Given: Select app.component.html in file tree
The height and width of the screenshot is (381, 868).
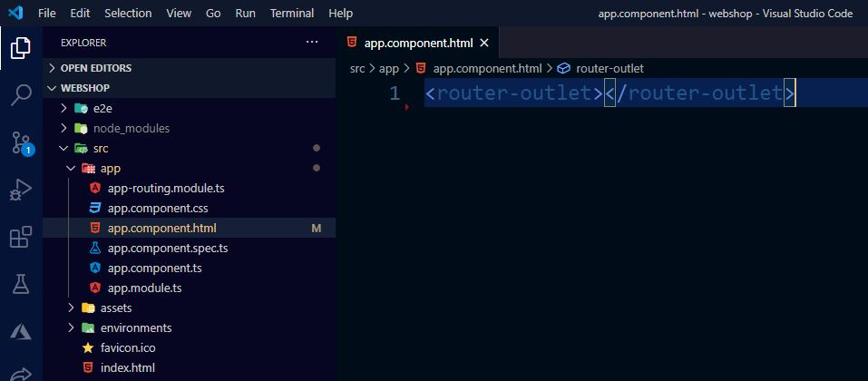Looking at the screenshot, I should 162,229.
